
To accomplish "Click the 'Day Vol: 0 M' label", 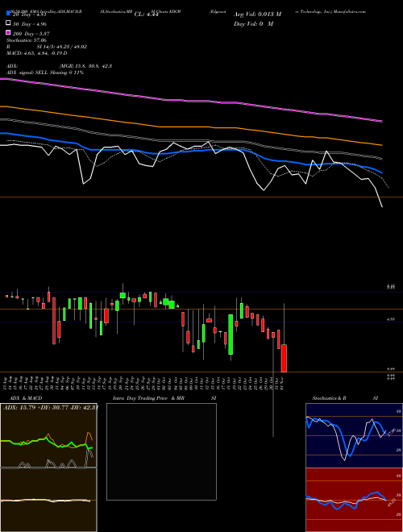I will [x=253, y=23].
